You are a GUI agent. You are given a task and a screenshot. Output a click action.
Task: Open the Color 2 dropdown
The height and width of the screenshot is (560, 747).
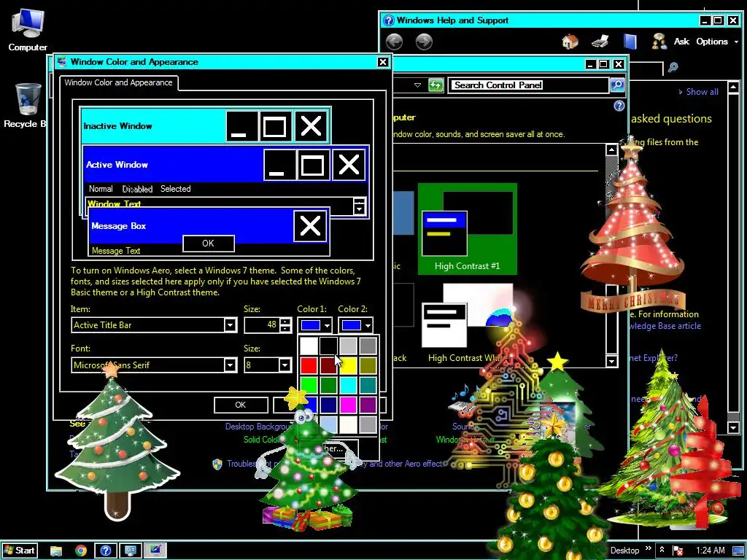356,325
